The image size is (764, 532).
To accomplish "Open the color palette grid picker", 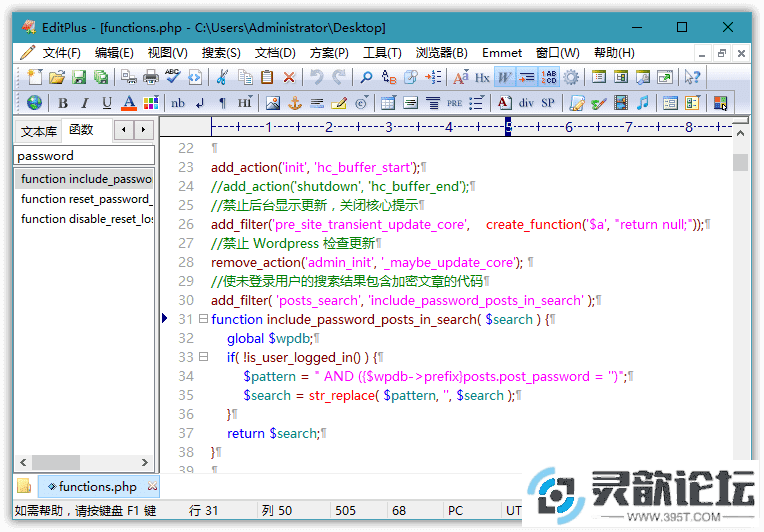I will click(x=151, y=103).
